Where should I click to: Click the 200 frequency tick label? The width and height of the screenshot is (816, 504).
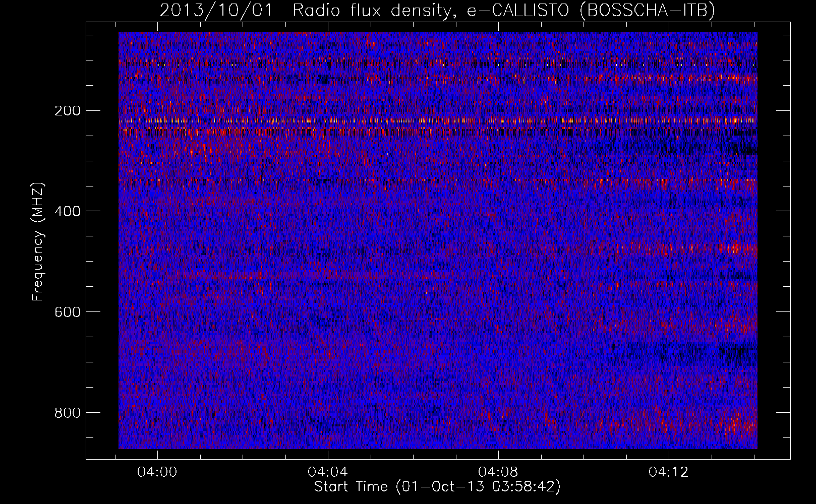tap(67, 111)
